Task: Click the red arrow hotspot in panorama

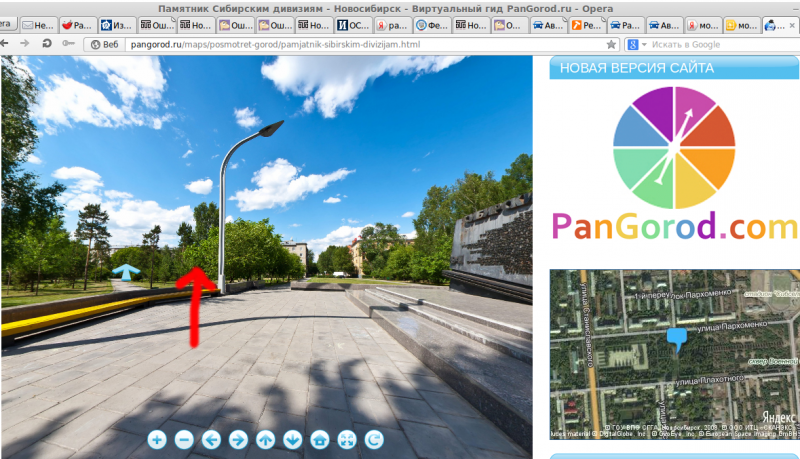Action: pos(196,300)
